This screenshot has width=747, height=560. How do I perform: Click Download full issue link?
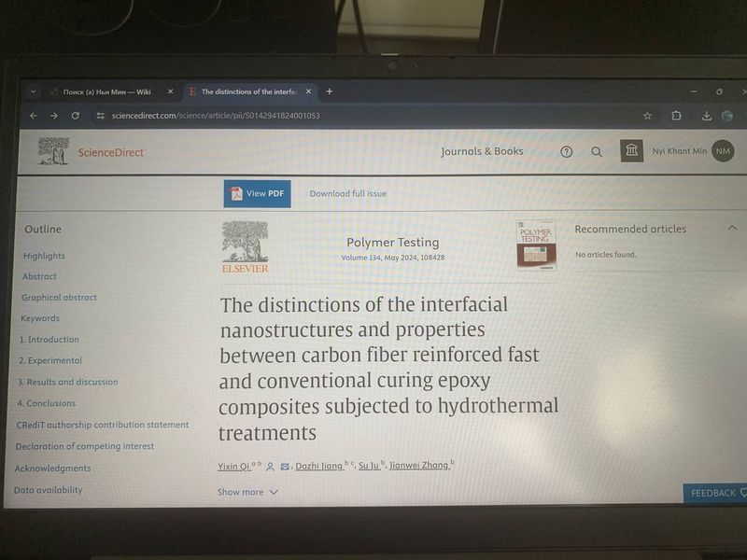pos(347,194)
